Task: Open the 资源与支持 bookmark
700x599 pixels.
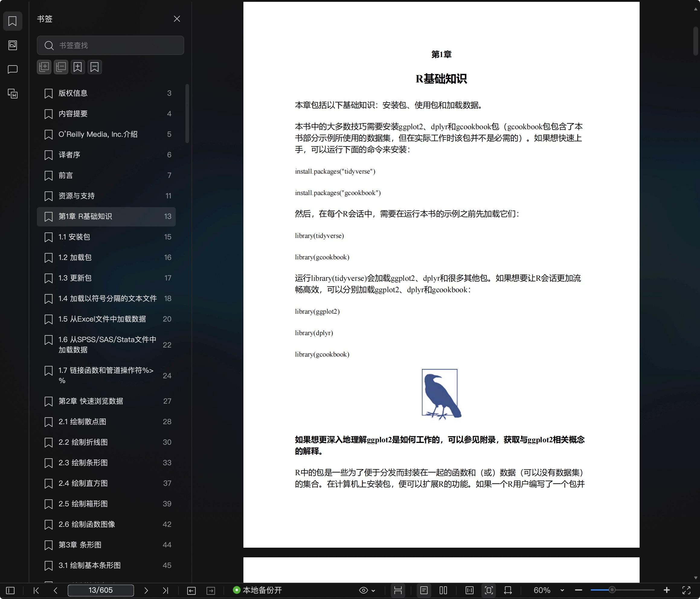Action: [x=106, y=196]
